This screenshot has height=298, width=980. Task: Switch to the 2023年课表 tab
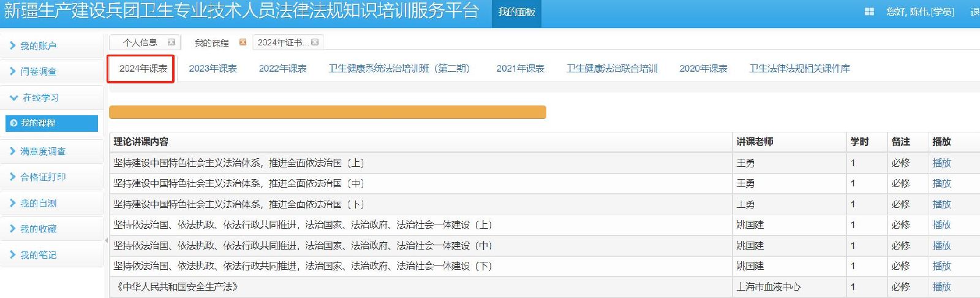pyautogui.click(x=213, y=68)
